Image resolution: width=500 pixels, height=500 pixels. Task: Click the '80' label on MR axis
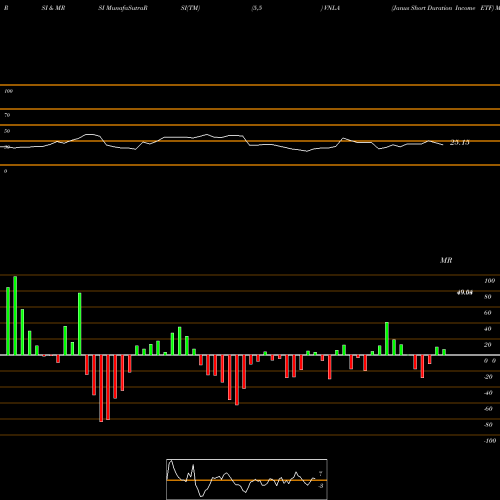pos(488,297)
